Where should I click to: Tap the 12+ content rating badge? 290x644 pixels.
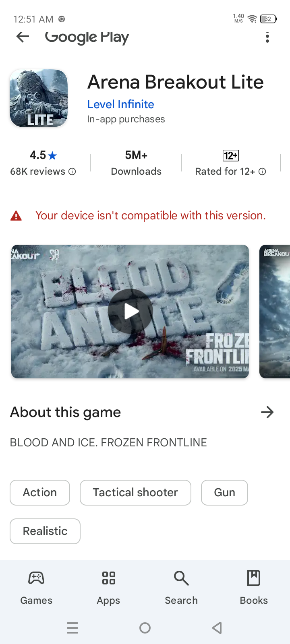click(x=231, y=155)
